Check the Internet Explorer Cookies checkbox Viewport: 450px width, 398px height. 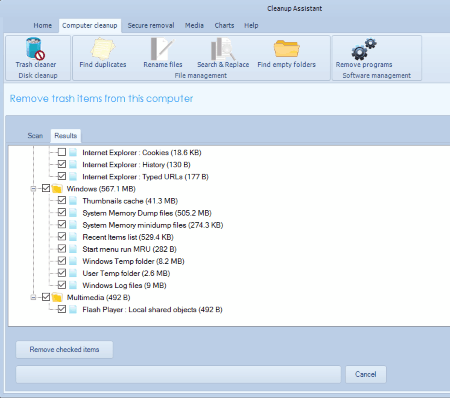coord(62,152)
